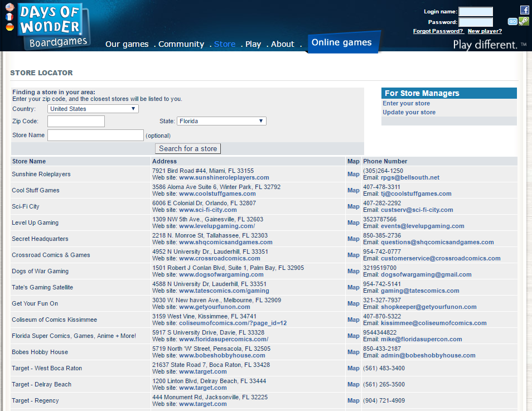Viewport: 532px width, 411px height.
Task: Open the Country dropdown United States
Action: 93,109
